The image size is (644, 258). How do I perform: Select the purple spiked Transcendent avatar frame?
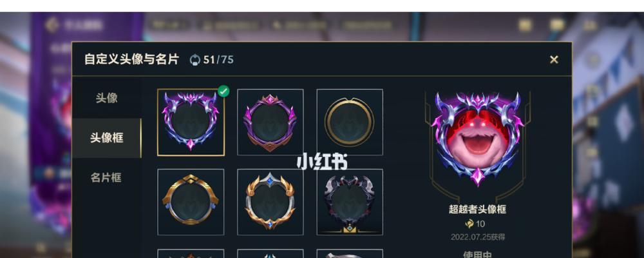point(191,122)
